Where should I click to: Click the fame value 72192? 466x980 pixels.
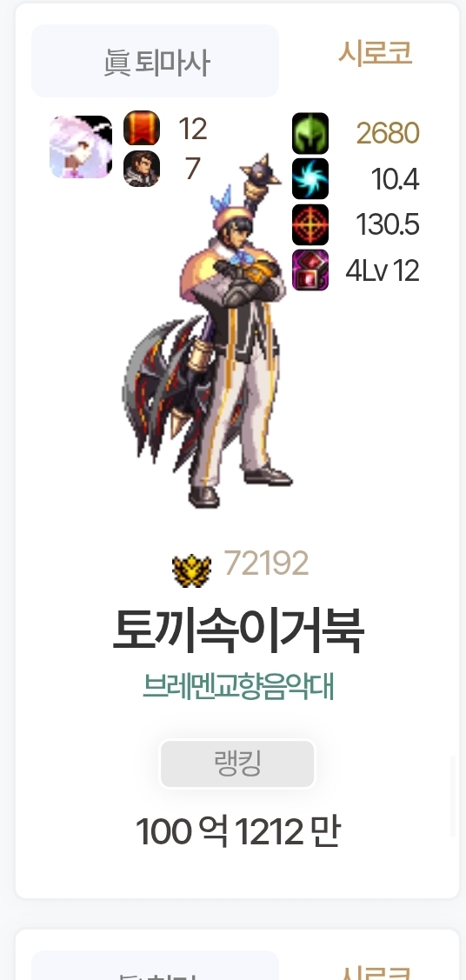pyautogui.click(x=267, y=563)
